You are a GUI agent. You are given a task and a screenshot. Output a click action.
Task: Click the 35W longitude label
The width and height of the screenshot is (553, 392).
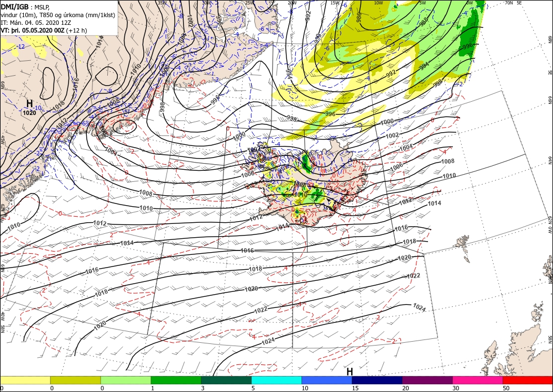coord(162,3)
